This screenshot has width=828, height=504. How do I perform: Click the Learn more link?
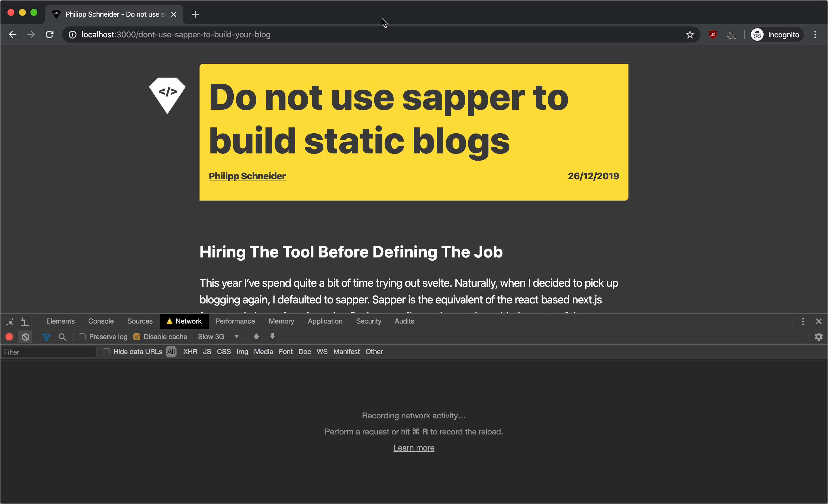(x=414, y=448)
